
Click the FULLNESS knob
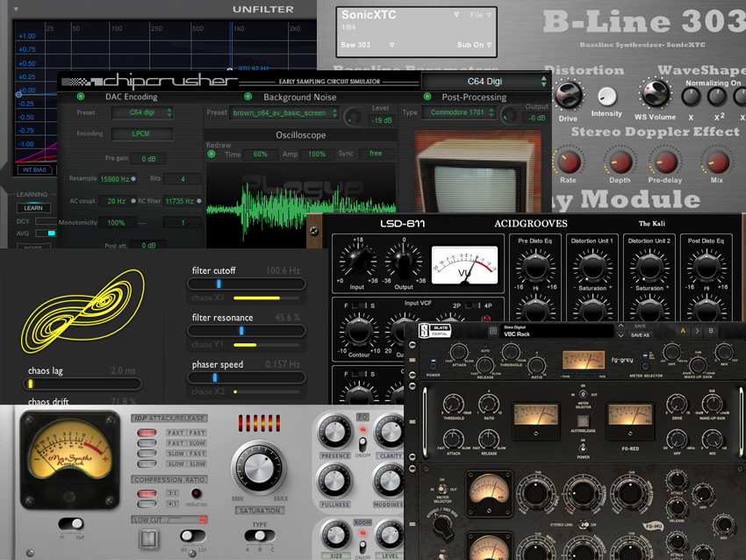coord(334,481)
